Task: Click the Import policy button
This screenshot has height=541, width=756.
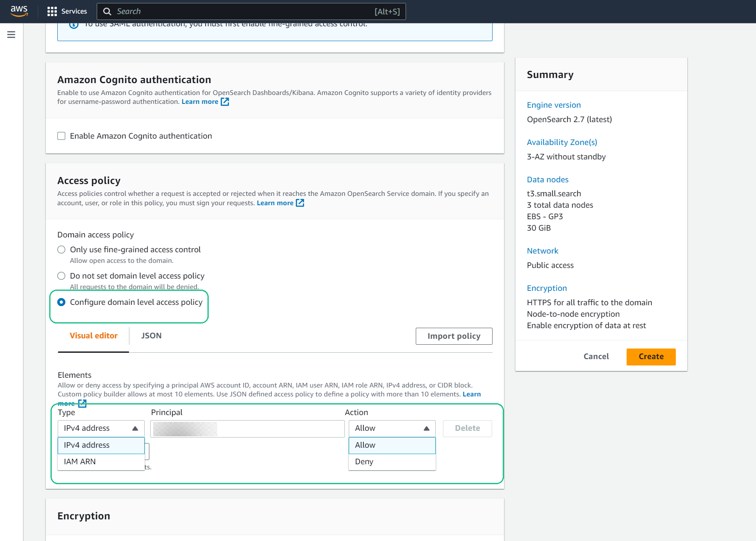Action: 454,336
